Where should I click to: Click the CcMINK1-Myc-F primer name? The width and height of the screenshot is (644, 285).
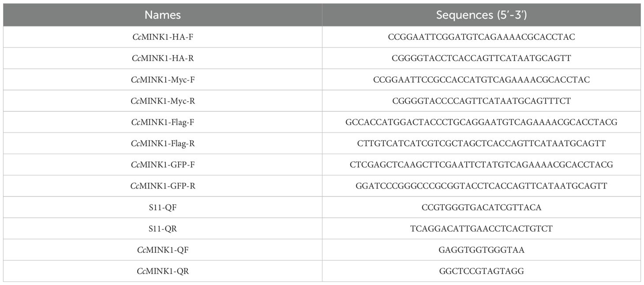point(163,80)
